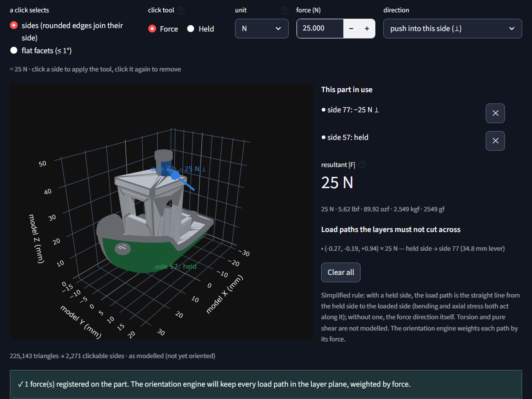Open the resultant |F| help icon
The width and height of the screenshot is (532, 399).
coord(362,165)
